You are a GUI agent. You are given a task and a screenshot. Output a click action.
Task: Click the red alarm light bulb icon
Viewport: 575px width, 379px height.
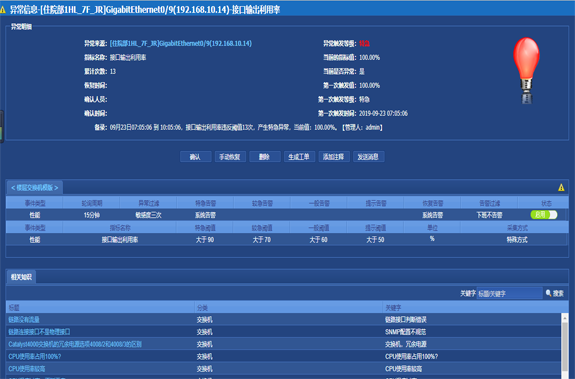coord(526,70)
